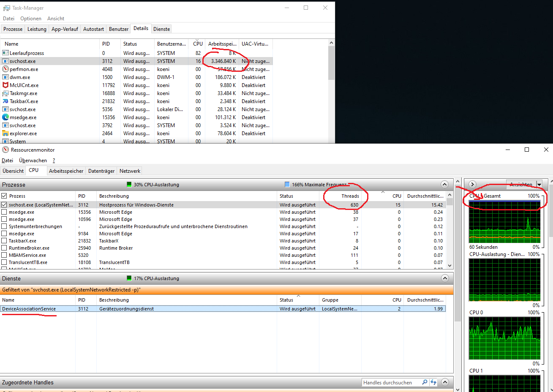Open Ansicht menu in Task-Manager
The height and width of the screenshot is (392, 553).
(x=56, y=19)
